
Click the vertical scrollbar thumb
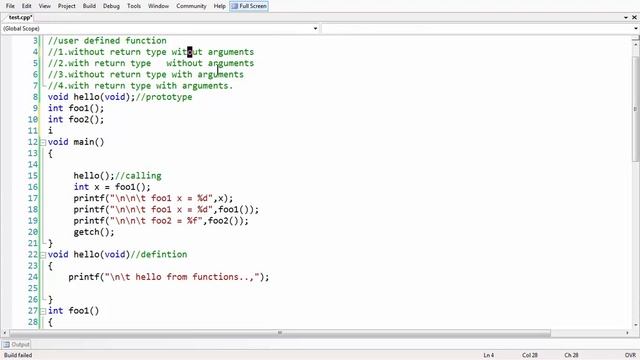(635, 109)
